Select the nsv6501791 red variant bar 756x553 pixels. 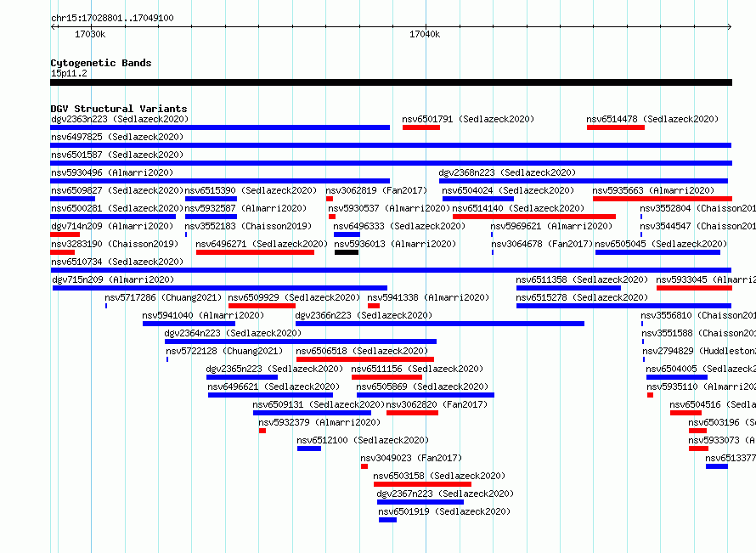tap(421, 127)
